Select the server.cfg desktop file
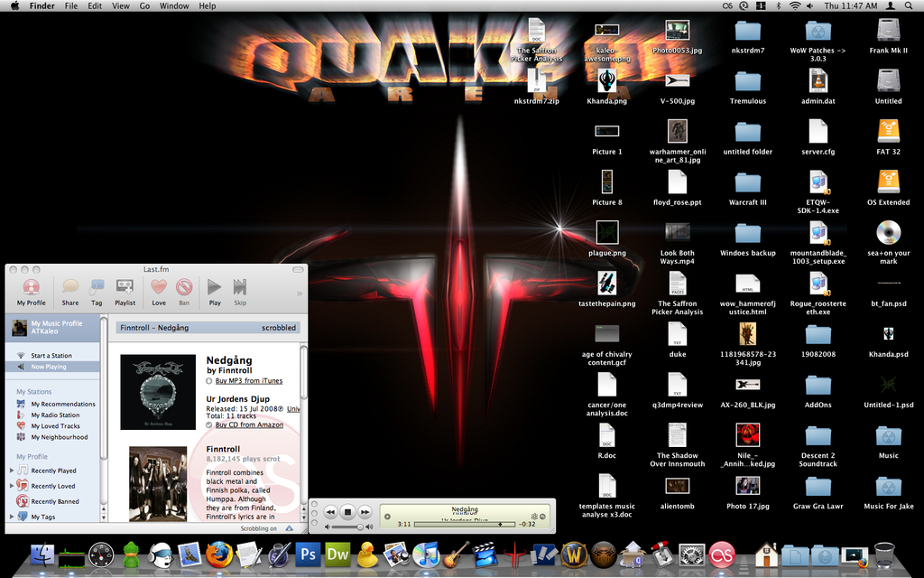This screenshot has height=578, width=924. coord(818,137)
